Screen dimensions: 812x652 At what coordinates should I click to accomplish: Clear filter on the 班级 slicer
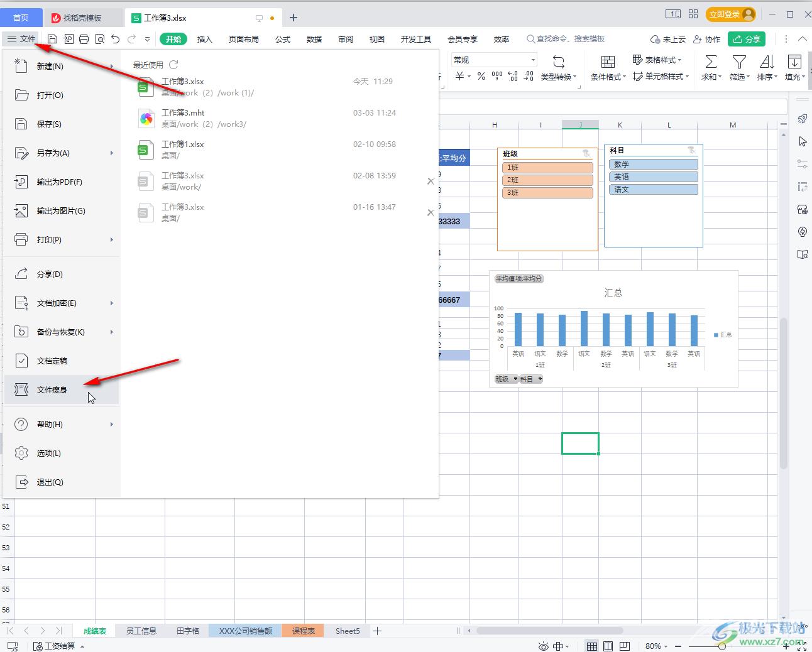(x=586, y=153)
